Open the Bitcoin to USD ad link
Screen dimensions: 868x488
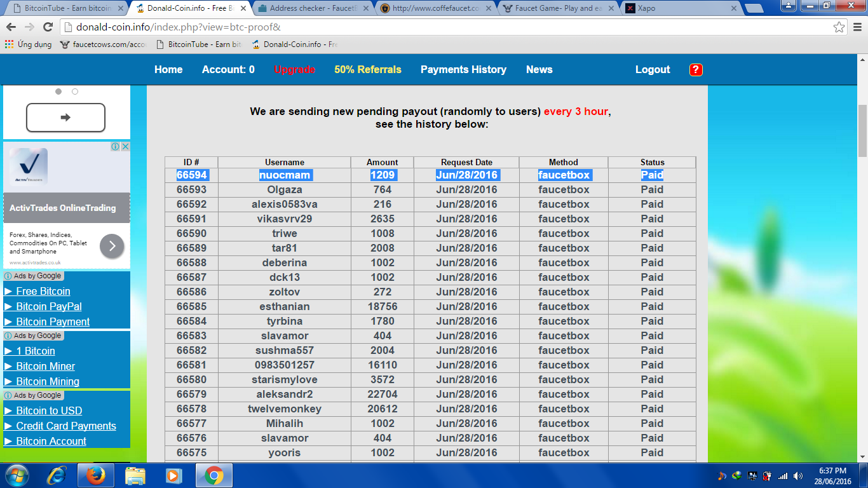tap(49, 410)
